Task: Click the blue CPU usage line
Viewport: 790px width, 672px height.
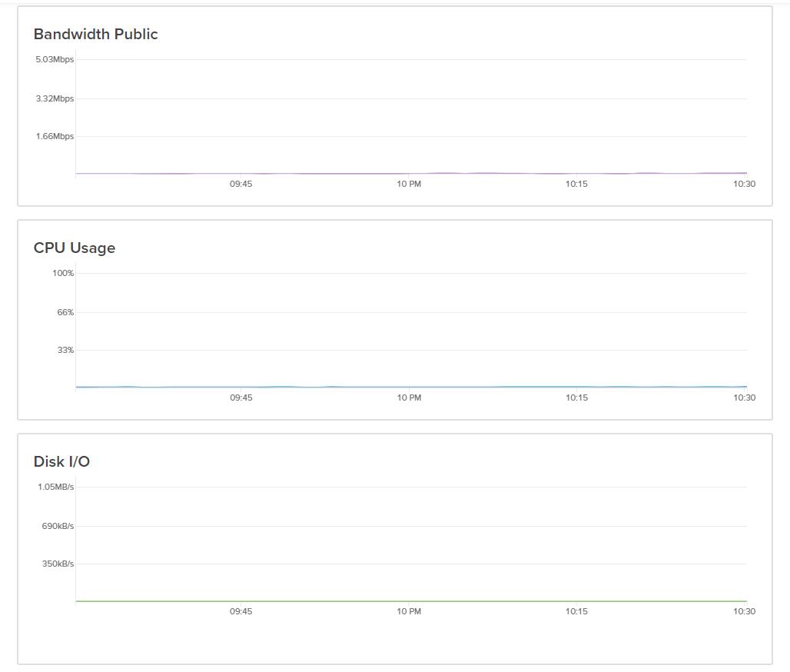Action: pos(411,387)
